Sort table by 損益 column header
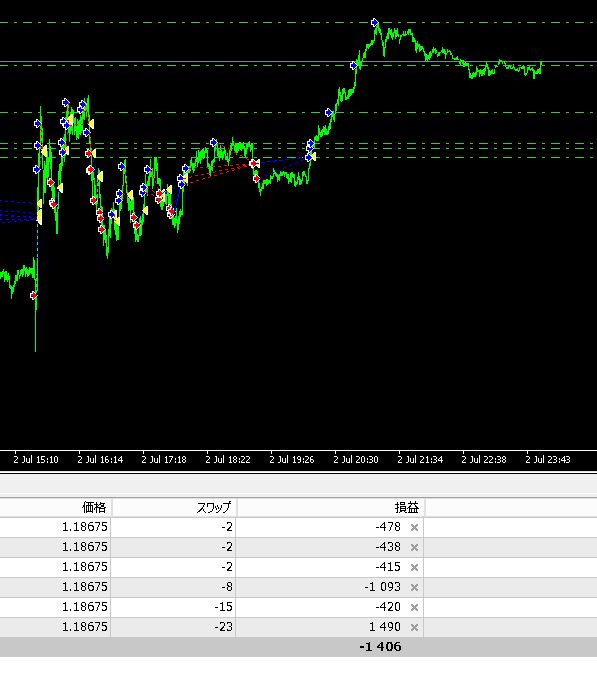Screen dimensions: 597x678 [x=331, y=507]
